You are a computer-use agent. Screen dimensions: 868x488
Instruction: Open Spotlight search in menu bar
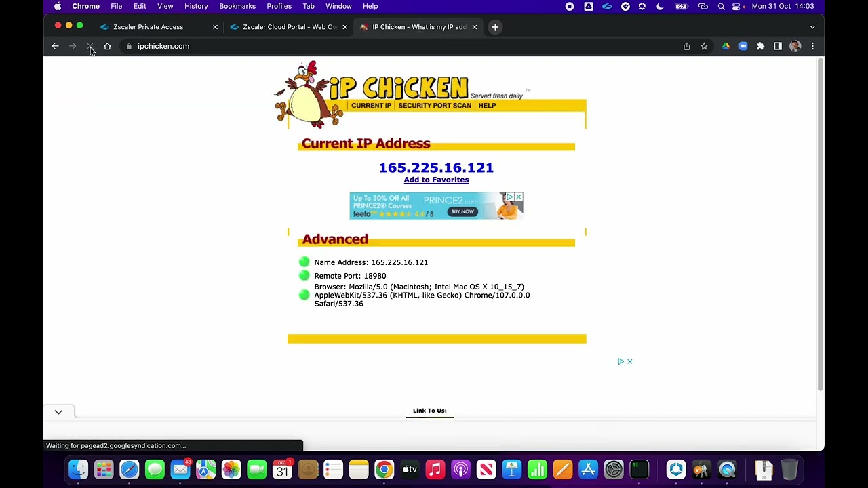(x=721, y=6)
